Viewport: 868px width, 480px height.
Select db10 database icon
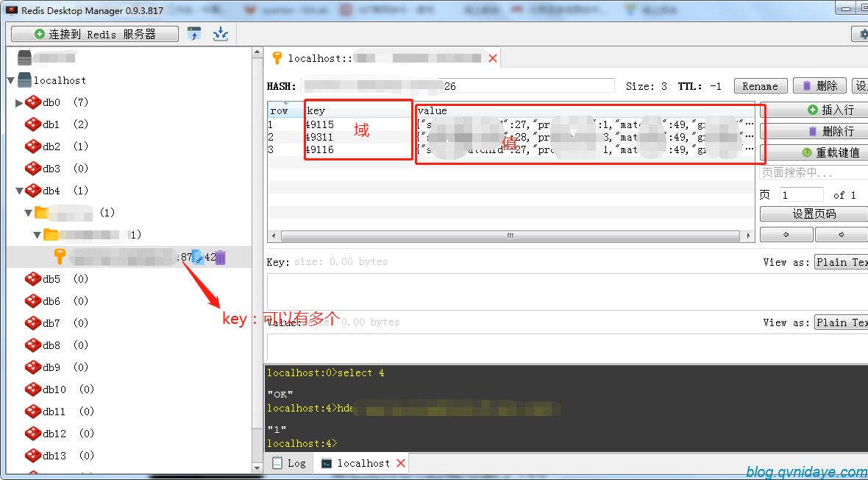[33, 389]
